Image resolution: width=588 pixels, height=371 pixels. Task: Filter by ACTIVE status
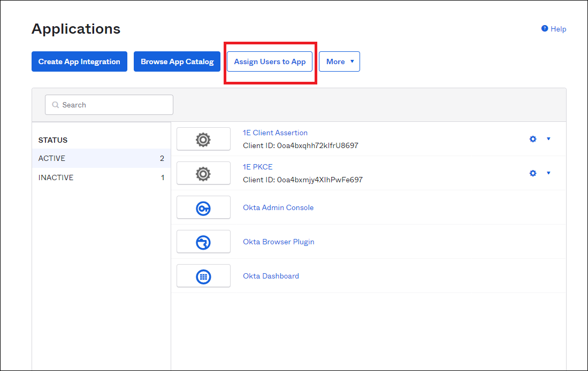101,158
